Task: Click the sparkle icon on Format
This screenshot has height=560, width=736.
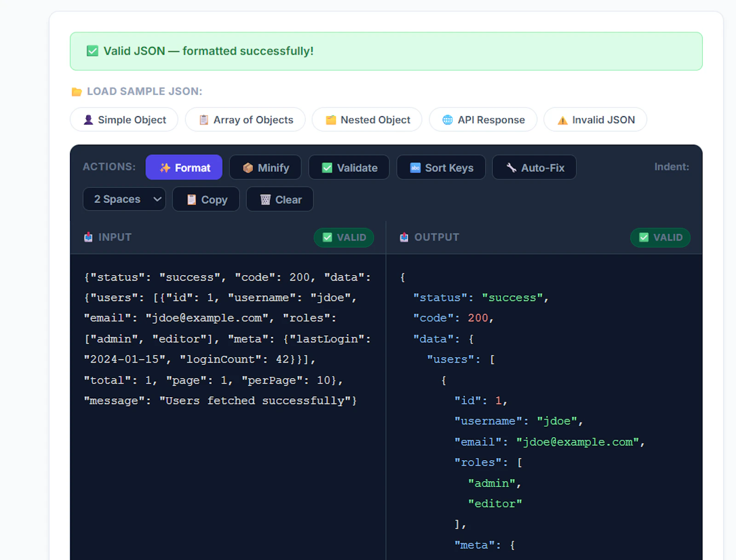Action: pyautogui.click(x=165, y=168)
